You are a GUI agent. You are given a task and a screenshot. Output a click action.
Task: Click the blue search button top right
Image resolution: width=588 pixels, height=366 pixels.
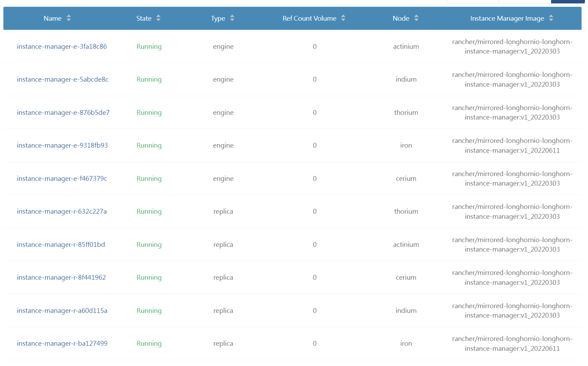tap(568, 1)
